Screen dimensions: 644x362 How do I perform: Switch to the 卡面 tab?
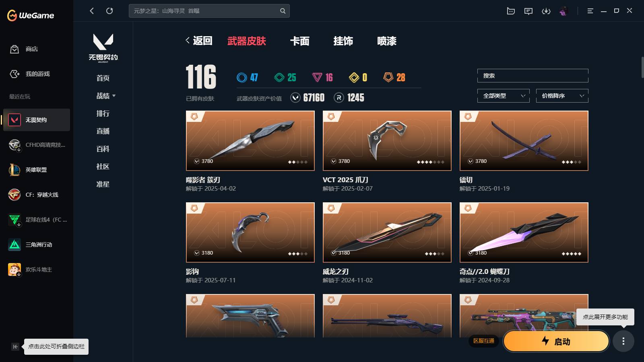[x=300, y=41]
